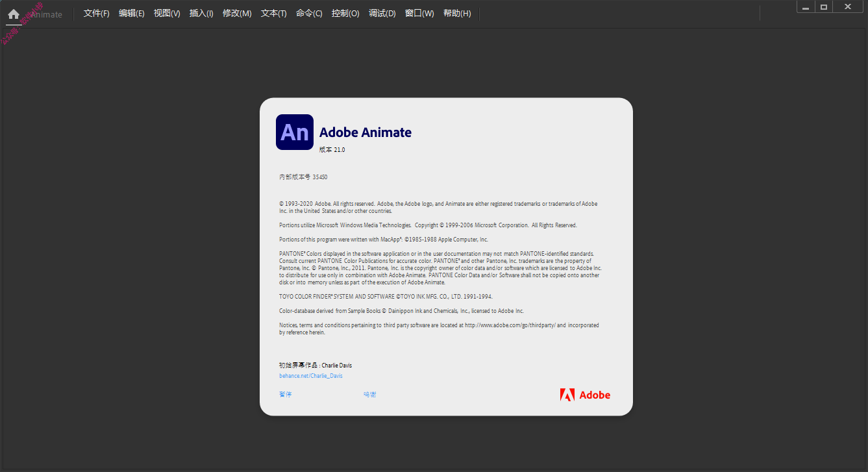Image resolution: width=868 pixels, height=472 pixels.
Task: Click the Adobe Animate title text
Action: point(366,132)
